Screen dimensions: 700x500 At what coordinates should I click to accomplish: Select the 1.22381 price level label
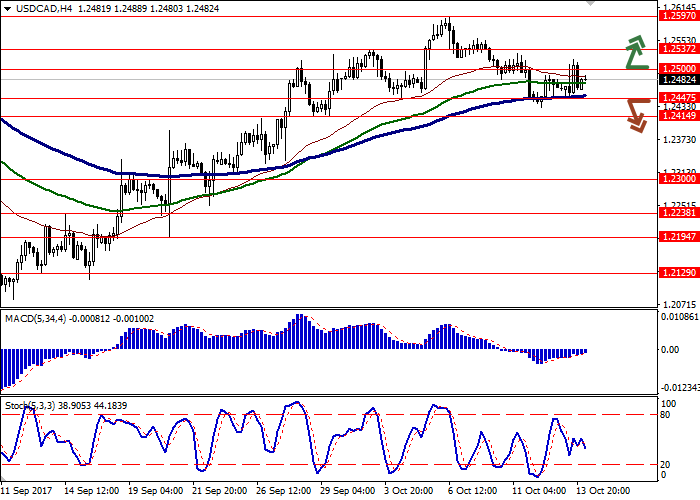click(679, 213)
